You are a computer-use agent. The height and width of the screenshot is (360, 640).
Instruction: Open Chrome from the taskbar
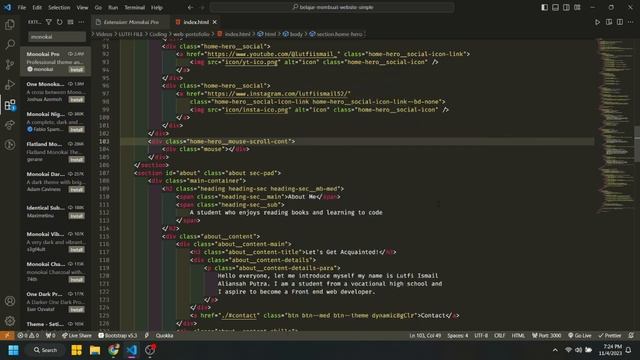[x=113, y=350]
